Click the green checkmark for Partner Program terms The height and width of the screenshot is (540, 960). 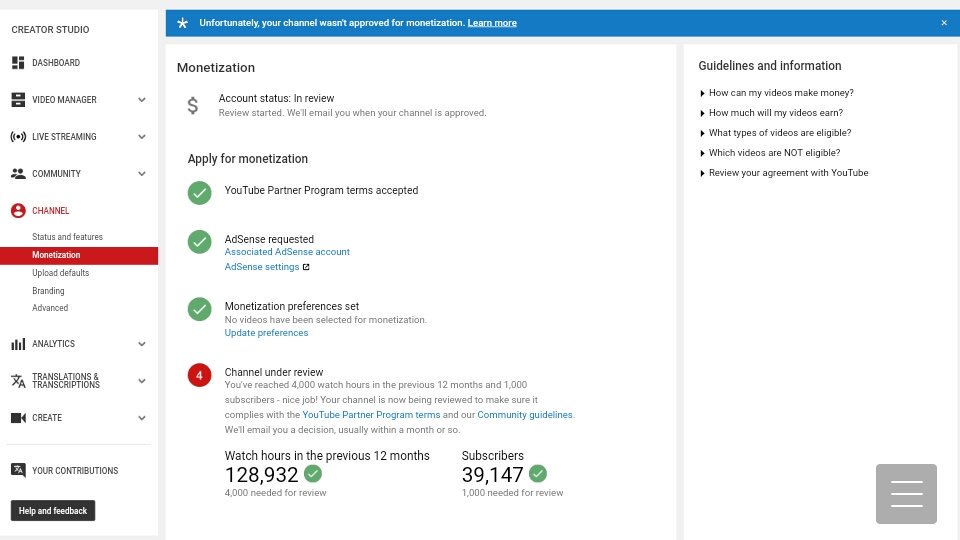200,193
